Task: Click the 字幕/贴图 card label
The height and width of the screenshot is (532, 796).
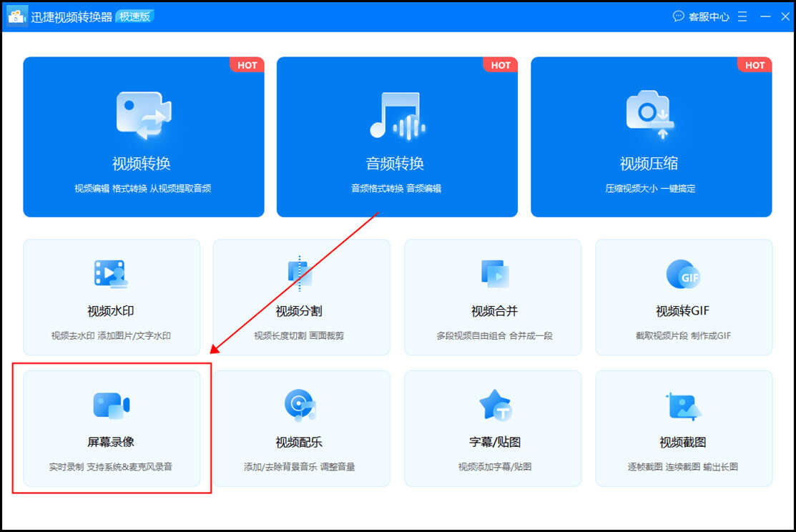Action: [x=495, y=442]
